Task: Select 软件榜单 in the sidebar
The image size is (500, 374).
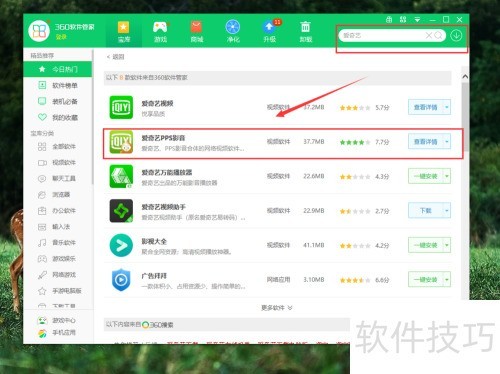Action: point(58,86)
